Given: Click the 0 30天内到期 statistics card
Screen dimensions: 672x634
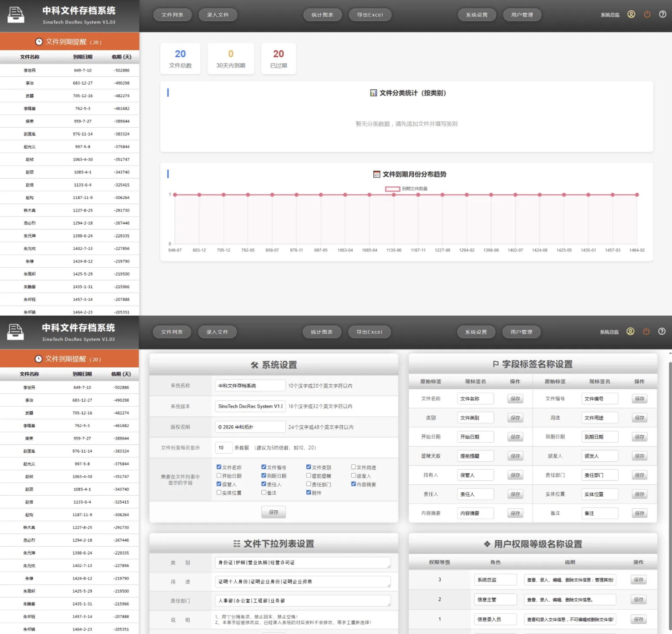Looking at the screenshot, I should [231, 59].
